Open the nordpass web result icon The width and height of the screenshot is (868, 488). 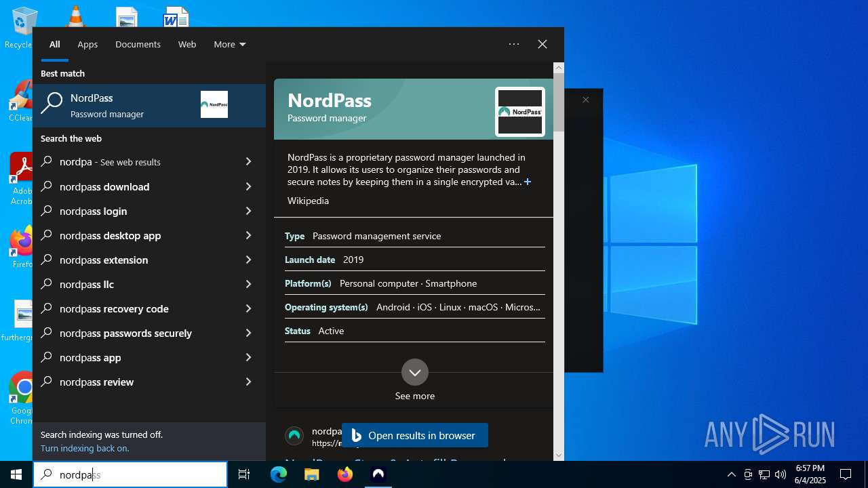pos(294,436)
